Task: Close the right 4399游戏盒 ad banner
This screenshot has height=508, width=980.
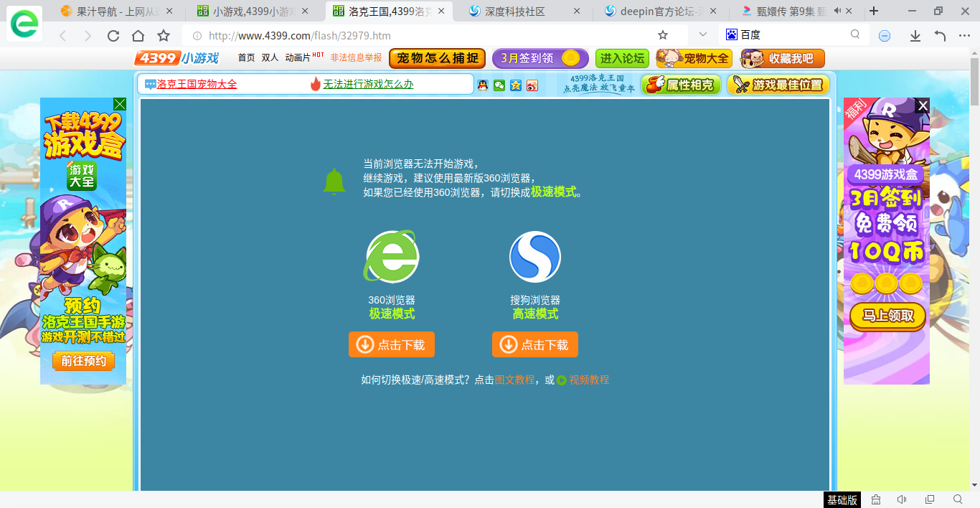Action: pyautogui.click(x=923, y=105)
